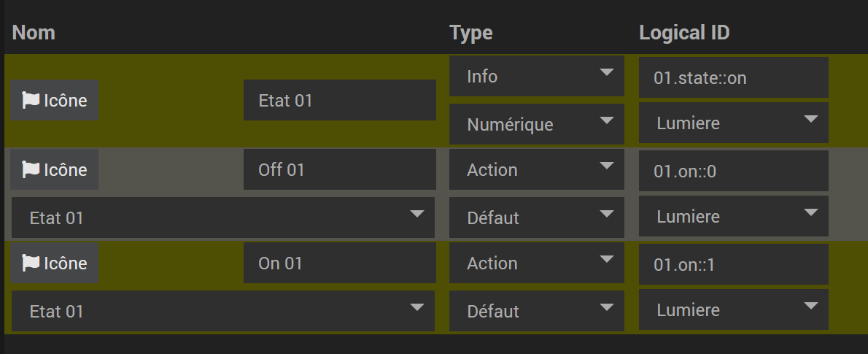Open the Action type dropdown for On 01

coord(536,263)
